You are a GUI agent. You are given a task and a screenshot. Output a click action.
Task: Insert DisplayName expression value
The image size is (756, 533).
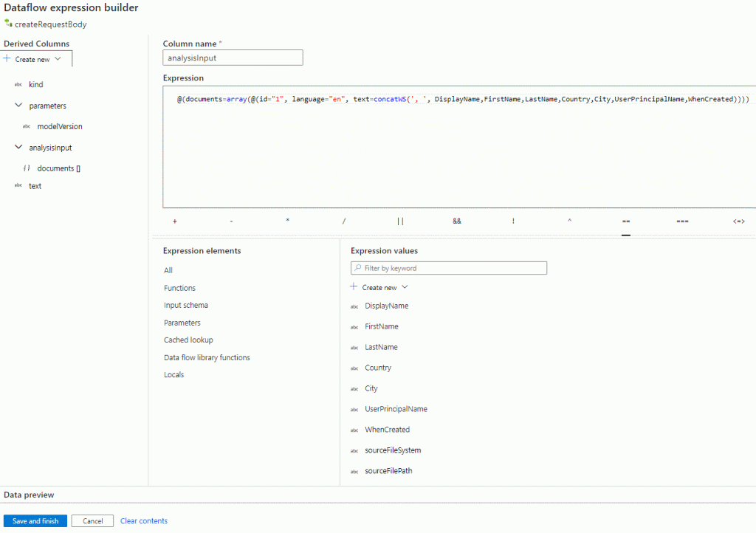pos(386,306)
